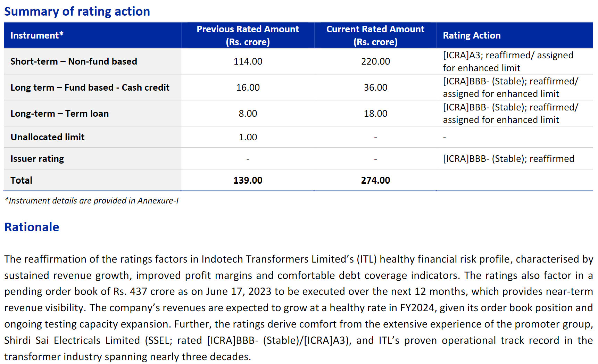Select the 36.00 cash credit value
The width and height of the screenshot is (598, 364).
coord(375,88)
